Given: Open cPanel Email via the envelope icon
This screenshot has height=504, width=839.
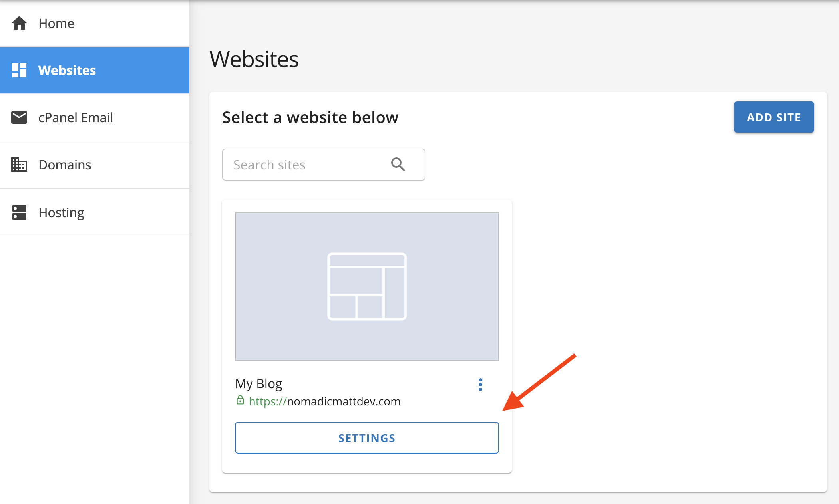Looking at the screenshot, I should tap(19, 117).
